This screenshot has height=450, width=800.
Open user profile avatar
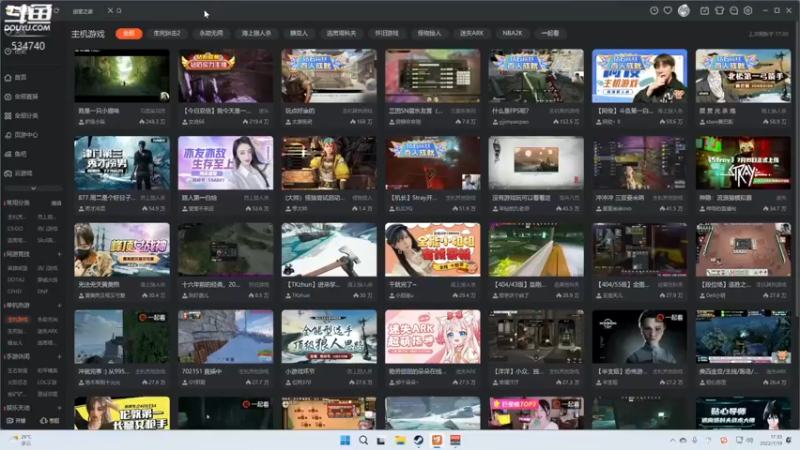[x=684, y=10]
